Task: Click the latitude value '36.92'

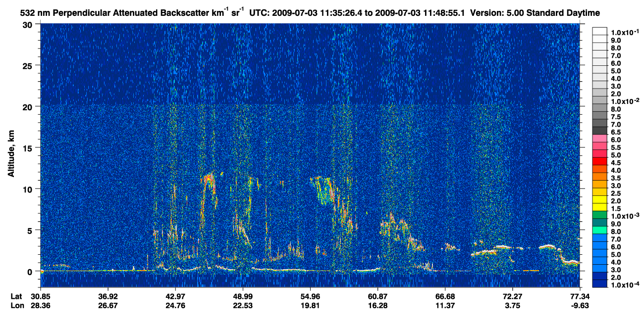Action: [107, 296]
